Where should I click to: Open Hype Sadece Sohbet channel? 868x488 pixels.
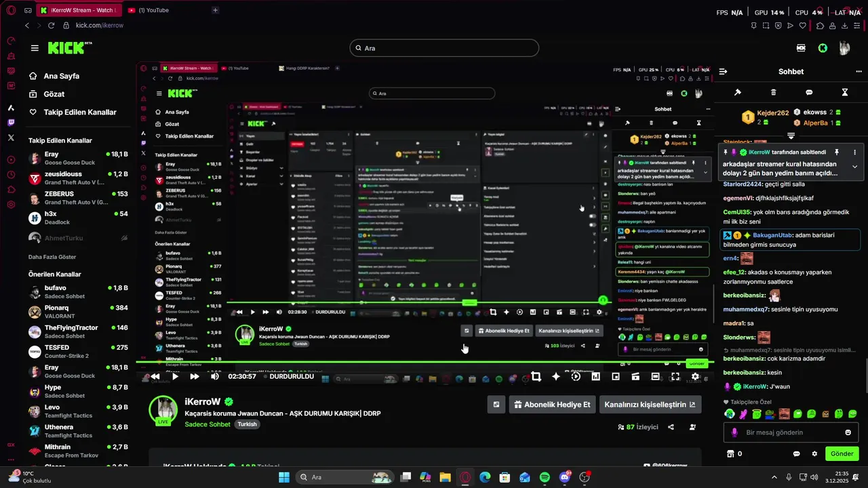point(78,391)
